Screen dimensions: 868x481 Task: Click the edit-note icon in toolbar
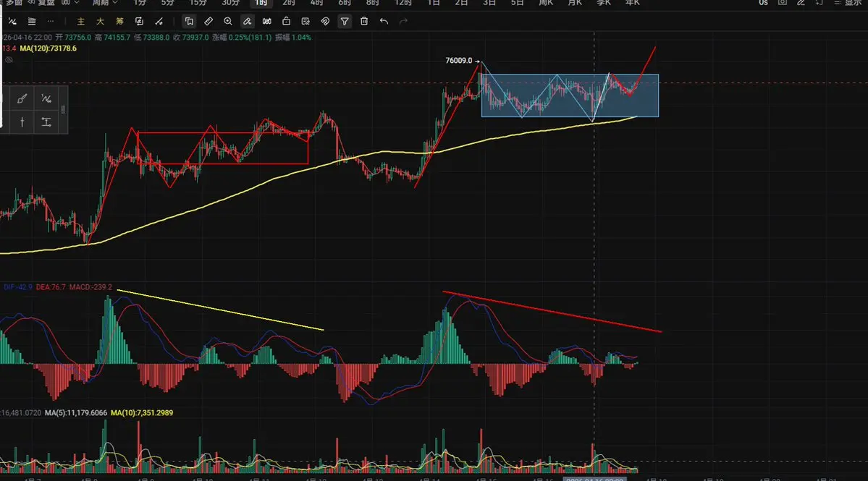pyautogui.click(x=306, y=22)
